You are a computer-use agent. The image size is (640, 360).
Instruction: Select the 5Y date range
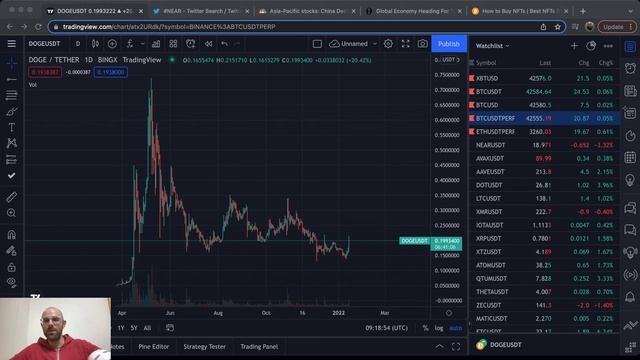[x=134, y=328]
